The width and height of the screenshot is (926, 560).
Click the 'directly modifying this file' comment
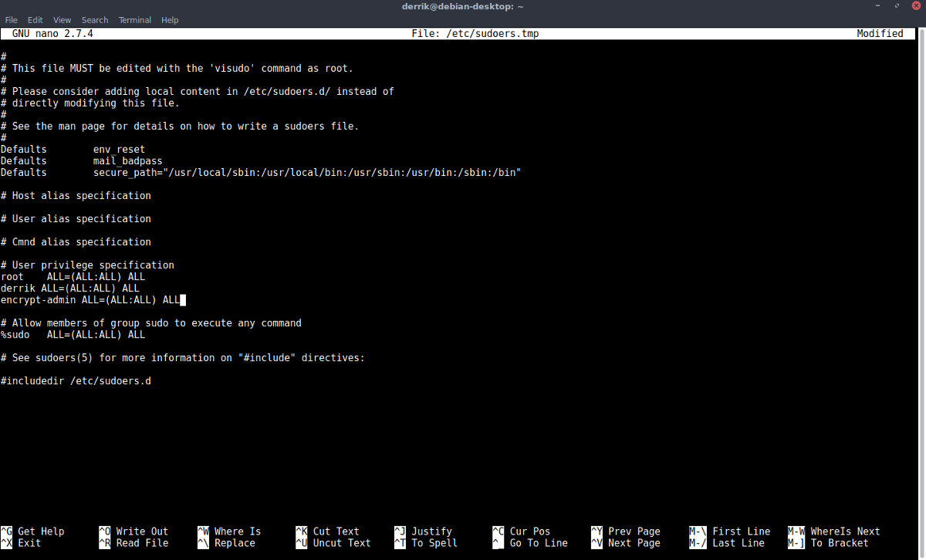tap(90, 103)
